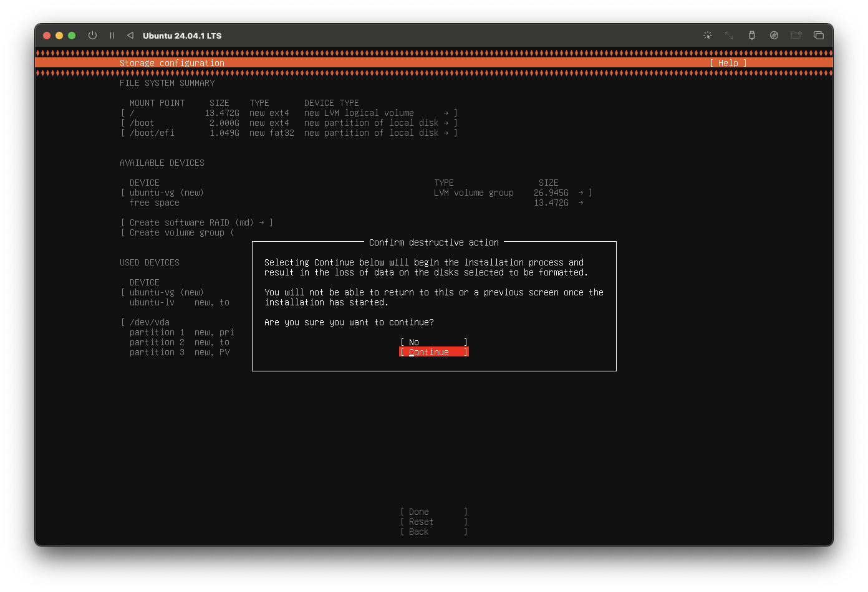Create software RAID (md) option
Screen dimensions: 868x592
point(197,222)
